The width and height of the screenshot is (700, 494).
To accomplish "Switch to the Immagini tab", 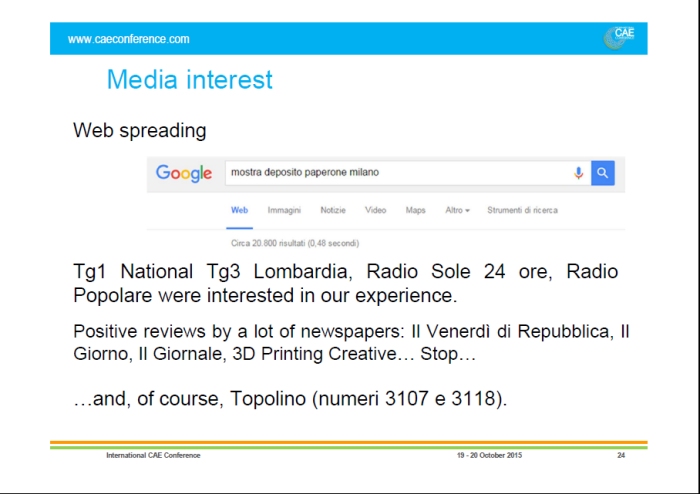I will pos(284,210).
